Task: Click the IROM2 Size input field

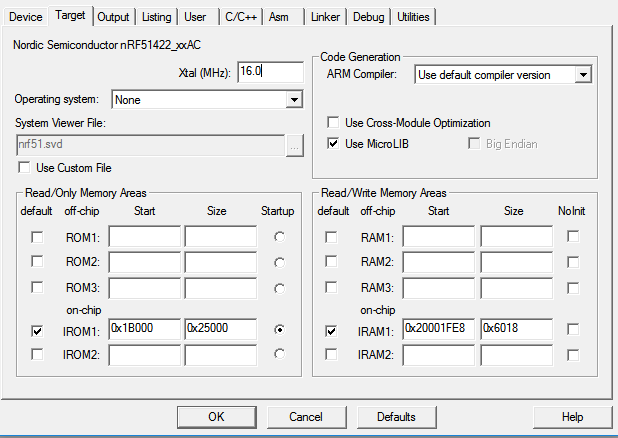Action: [x=220, y=355]
